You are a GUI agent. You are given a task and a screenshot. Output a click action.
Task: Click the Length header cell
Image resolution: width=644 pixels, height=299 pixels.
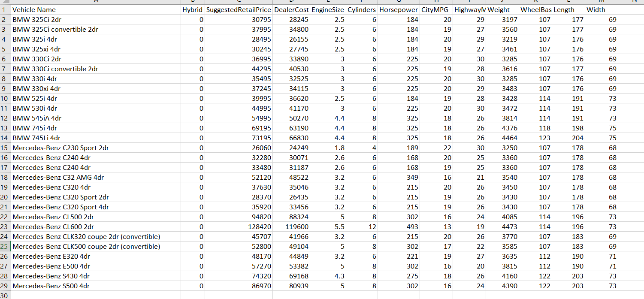coord(568,9)
